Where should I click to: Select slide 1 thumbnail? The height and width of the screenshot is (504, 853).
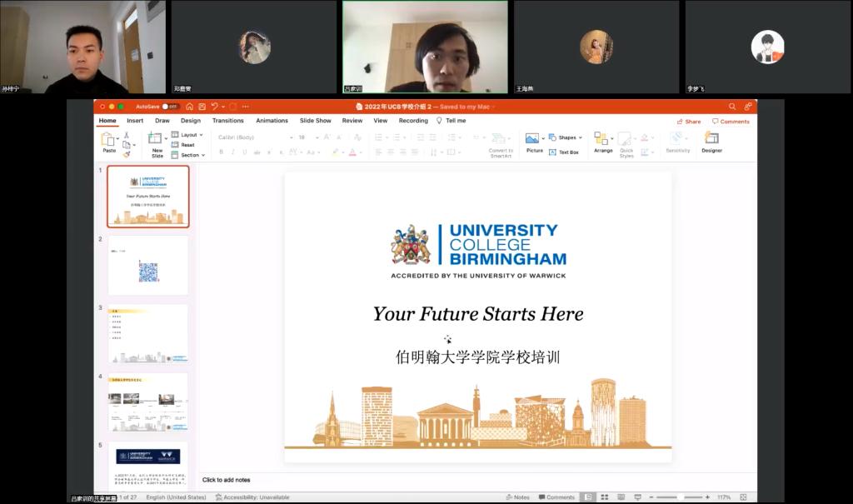pyautogui.click(x=148, y=197)
